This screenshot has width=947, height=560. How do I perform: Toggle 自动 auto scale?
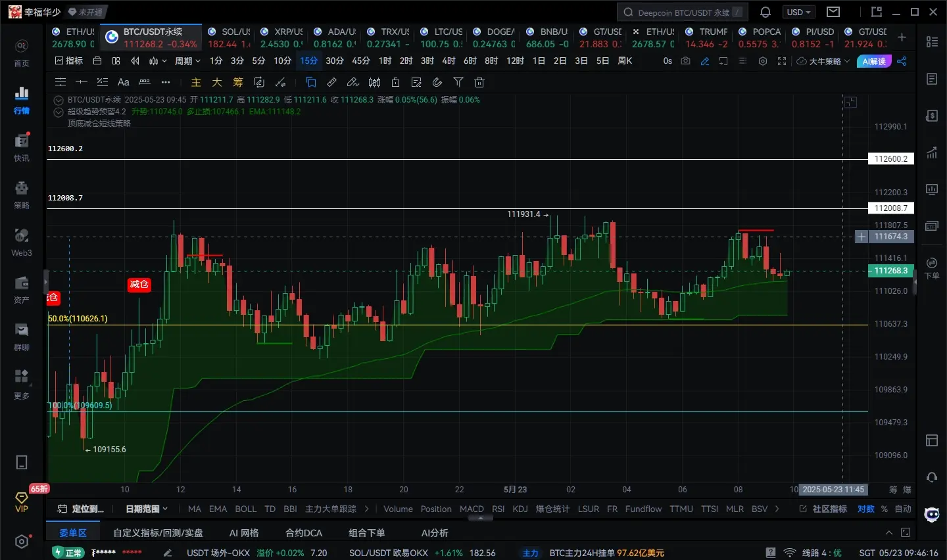tap(903, 509)
